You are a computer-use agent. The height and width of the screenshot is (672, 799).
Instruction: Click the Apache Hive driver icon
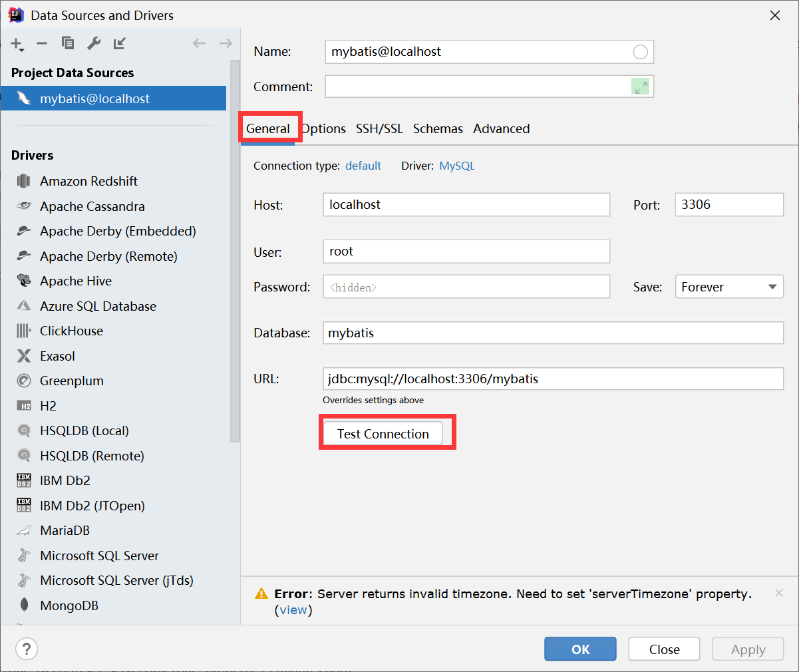click(24, 281)
